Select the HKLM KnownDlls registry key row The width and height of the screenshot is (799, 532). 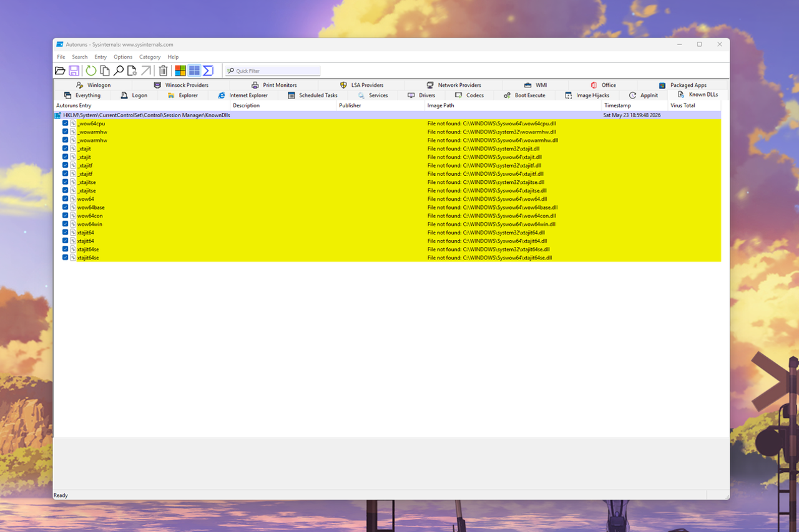point(387,115)
